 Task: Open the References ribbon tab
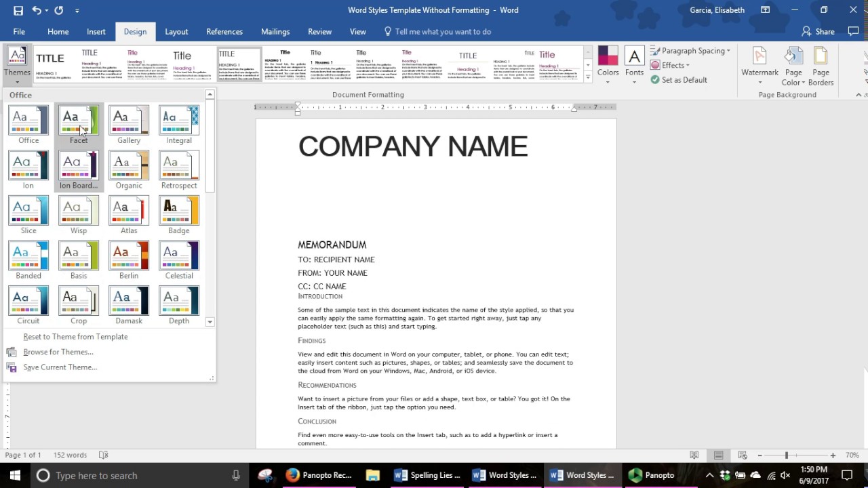(x=224, y=32)
